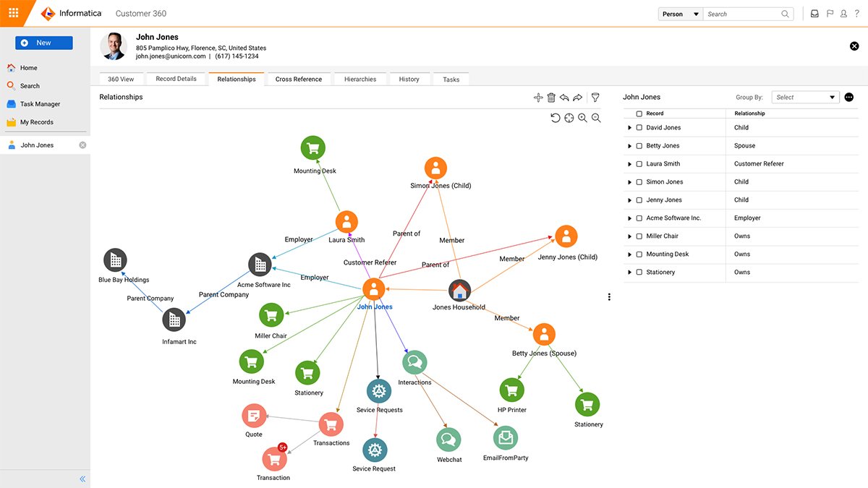
Task: Zoom in on the relationship graph
Action: 582,117
